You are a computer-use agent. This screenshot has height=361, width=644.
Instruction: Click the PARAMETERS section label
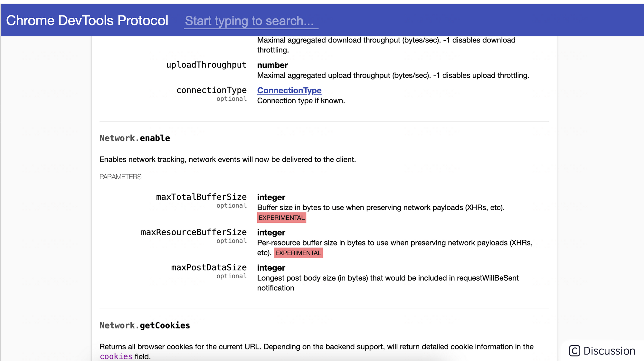pos(120,177)
